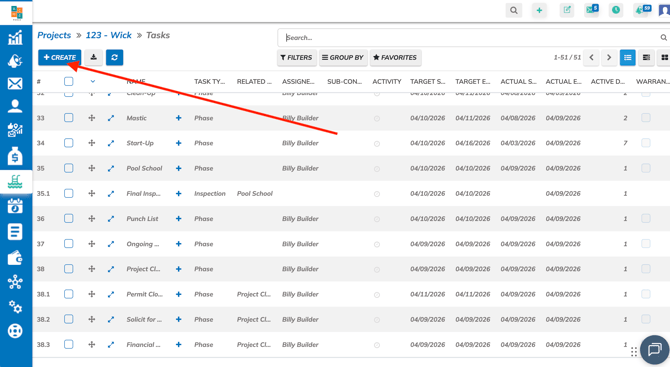Click search magnifier inside search field

click(663, 38)
